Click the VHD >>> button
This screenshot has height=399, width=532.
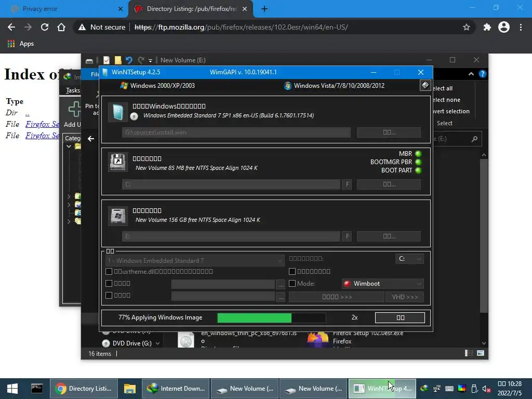click(404, 297)
